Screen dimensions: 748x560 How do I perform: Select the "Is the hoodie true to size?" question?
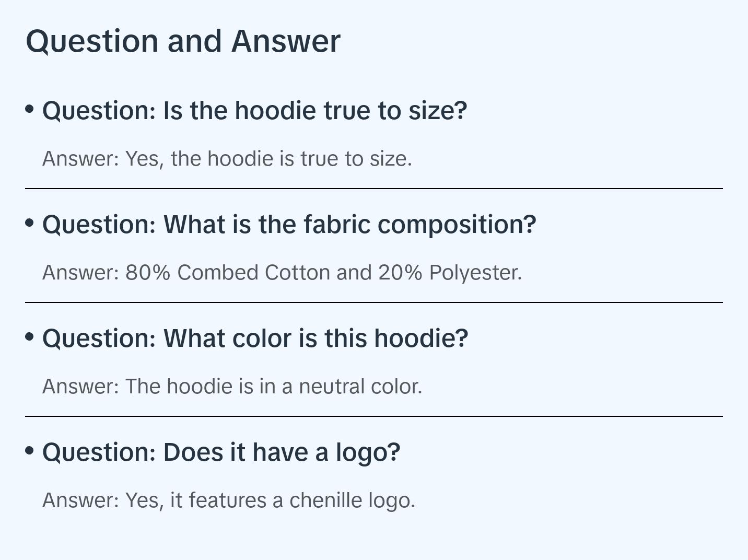tap(254, 111)
